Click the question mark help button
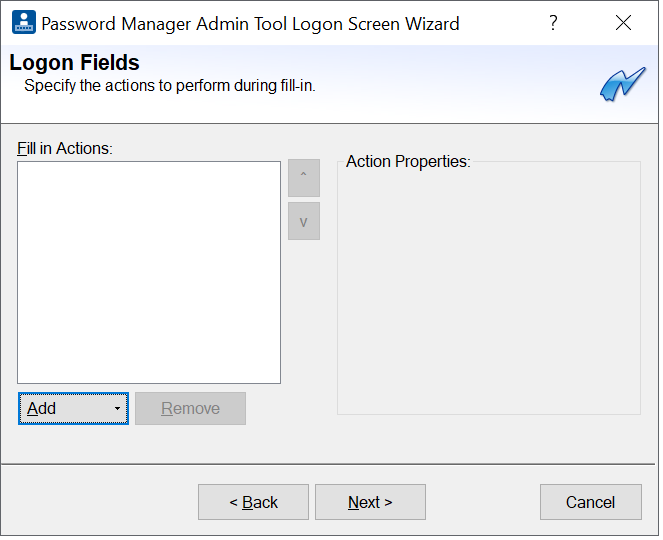 pos(553,22)
